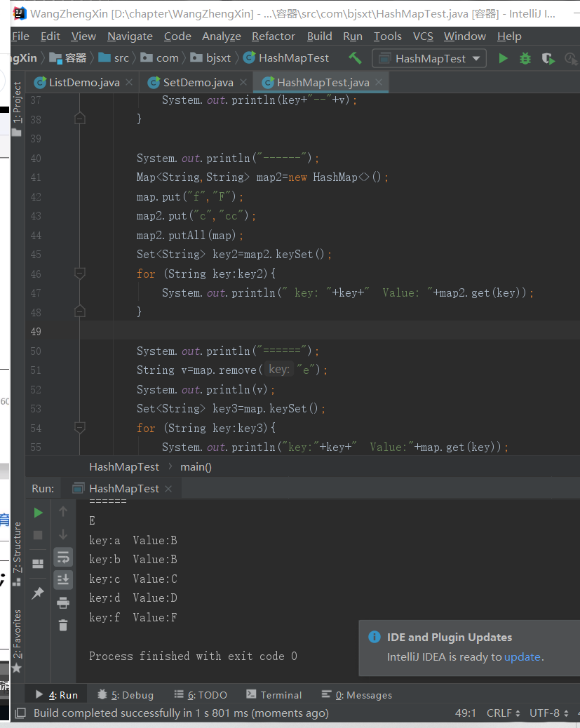Open the 6: TODO tool window
580x728 pixels.
tap(201, 694)
